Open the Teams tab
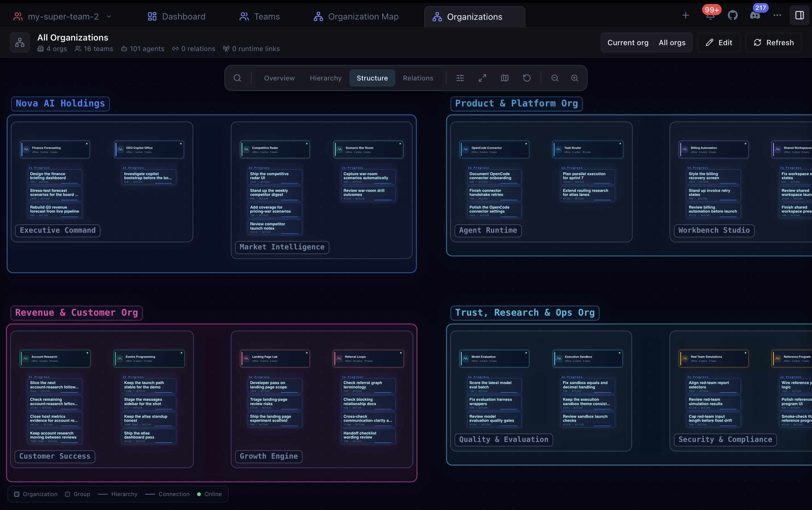This screenshot has height=510, width=812. point(259,16)
